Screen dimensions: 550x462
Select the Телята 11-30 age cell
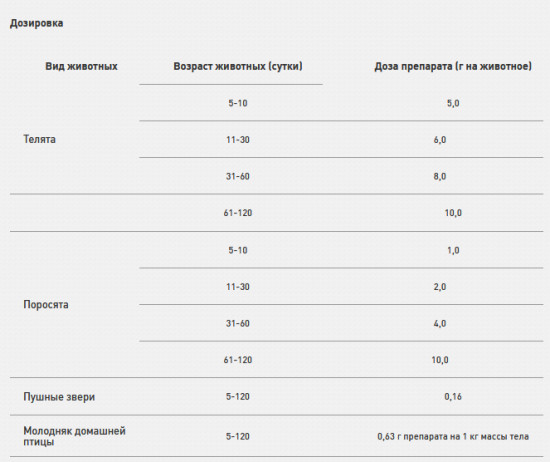click(238, 140)
